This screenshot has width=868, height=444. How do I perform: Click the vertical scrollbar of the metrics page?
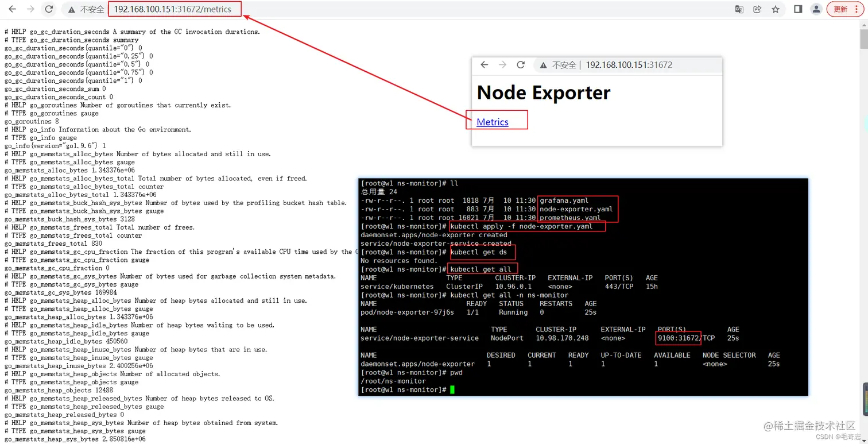[x=863, y=38]
